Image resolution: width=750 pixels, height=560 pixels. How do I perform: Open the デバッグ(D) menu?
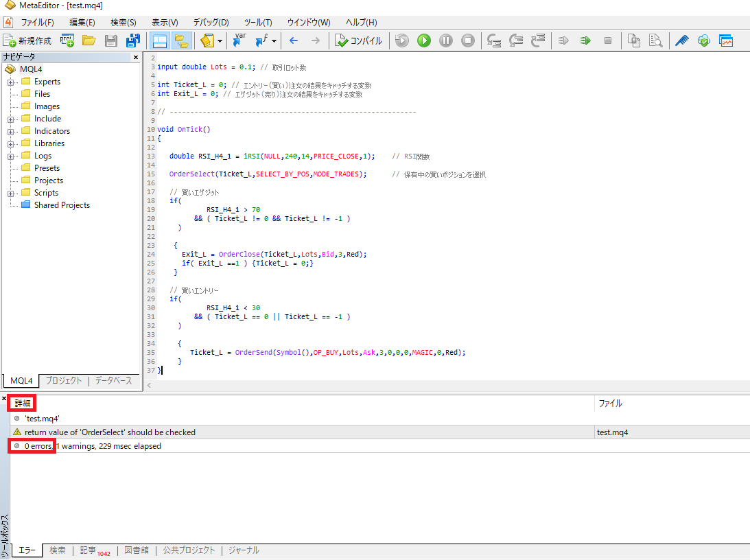click(x=211, y=22)
